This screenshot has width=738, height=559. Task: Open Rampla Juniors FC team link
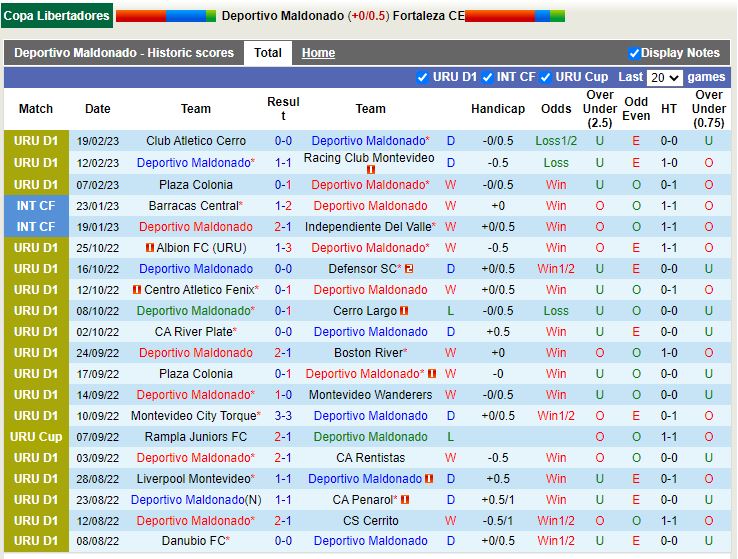point(196,437)
